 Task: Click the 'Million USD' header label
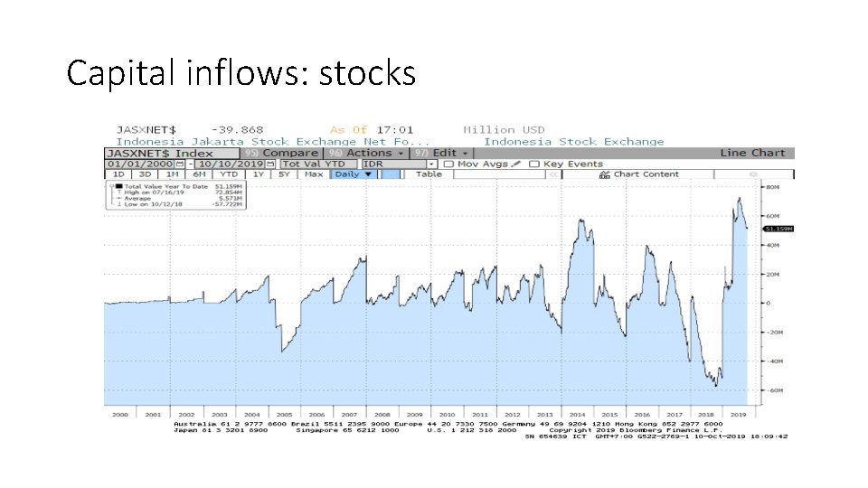pyautogui.click(x=504, y=130)
